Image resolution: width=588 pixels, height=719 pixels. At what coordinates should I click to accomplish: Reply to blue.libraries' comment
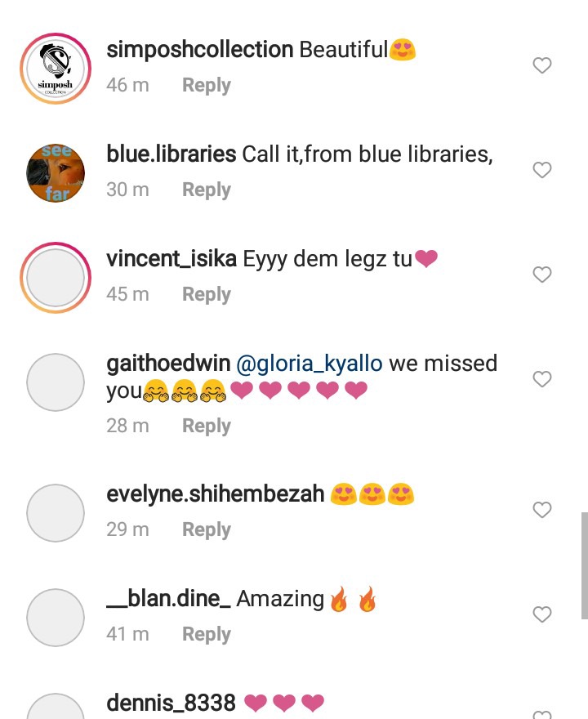click(x=207, y=190)
